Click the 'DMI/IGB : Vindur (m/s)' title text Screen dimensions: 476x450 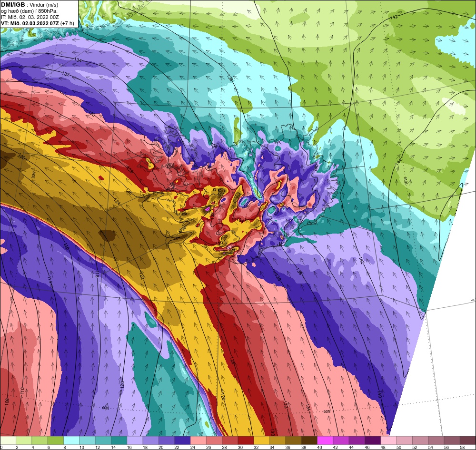[x=30, y=5]
